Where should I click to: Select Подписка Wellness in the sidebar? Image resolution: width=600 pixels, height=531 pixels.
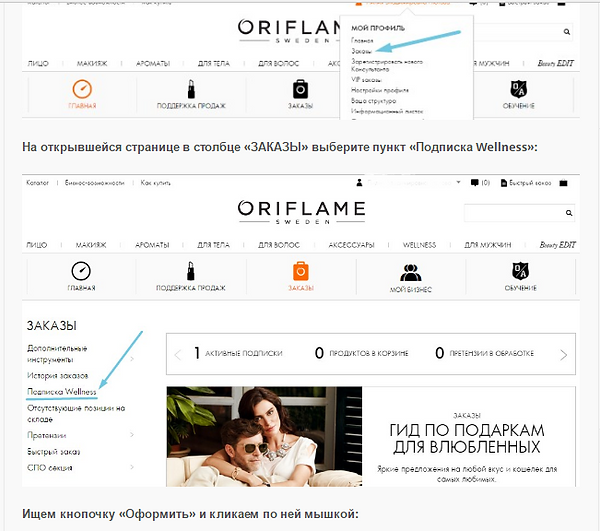click(x=62, y=392)
